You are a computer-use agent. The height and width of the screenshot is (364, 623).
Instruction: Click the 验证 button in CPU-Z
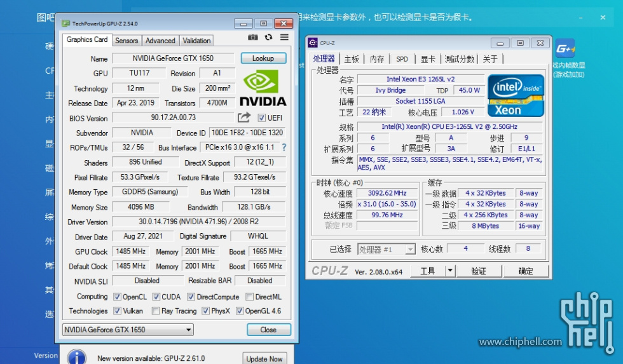point(479,271)
